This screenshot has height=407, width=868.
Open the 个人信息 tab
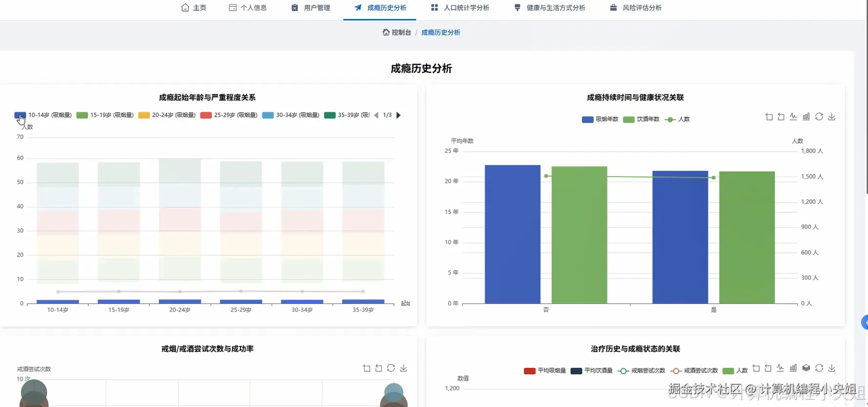point(248,8)
